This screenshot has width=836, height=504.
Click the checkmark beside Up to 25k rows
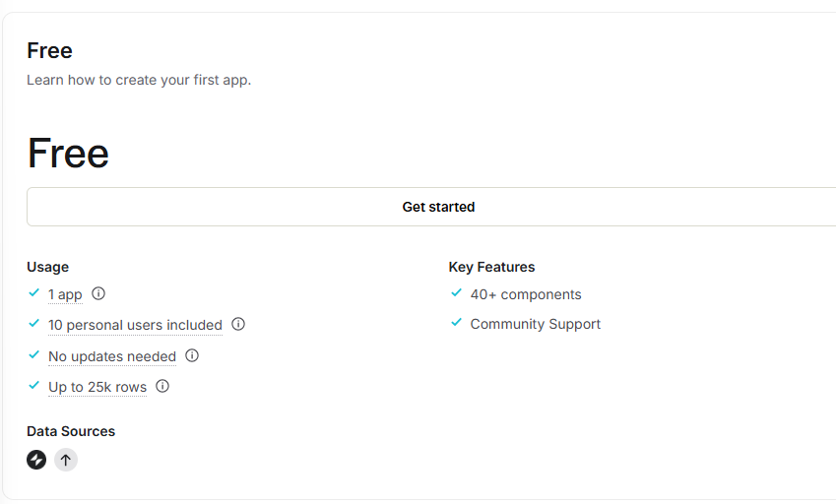pyautogui.click(x=34, y=386)
